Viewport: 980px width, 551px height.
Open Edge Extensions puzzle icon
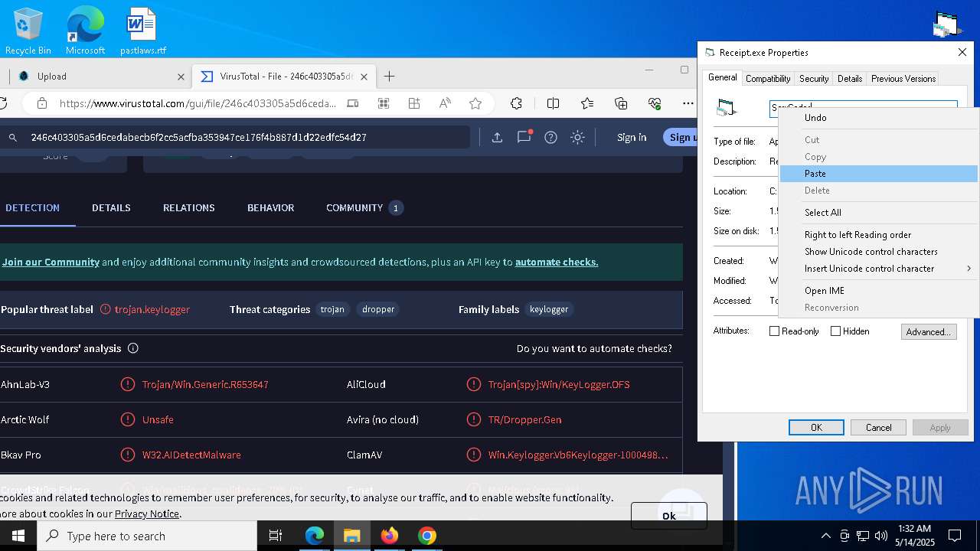[x=517, y=103]
